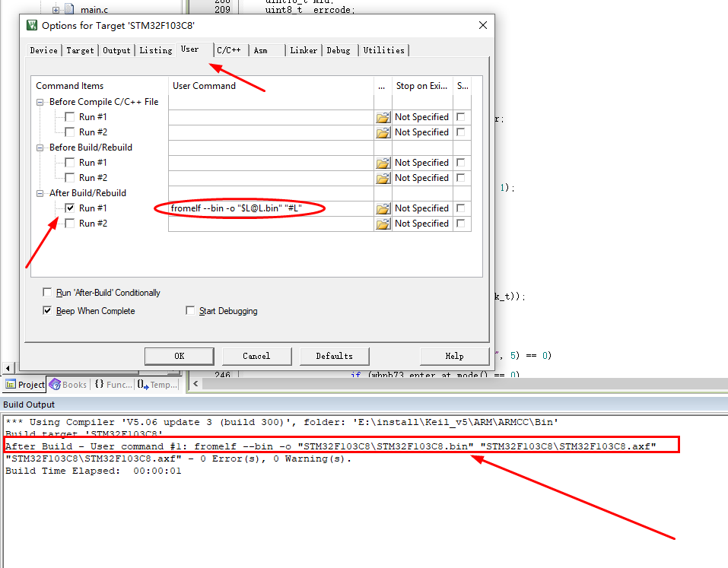728x568 pixels.
Task: Toggle Beep When Complete checkbox
Action: click(x=47, y=310)
